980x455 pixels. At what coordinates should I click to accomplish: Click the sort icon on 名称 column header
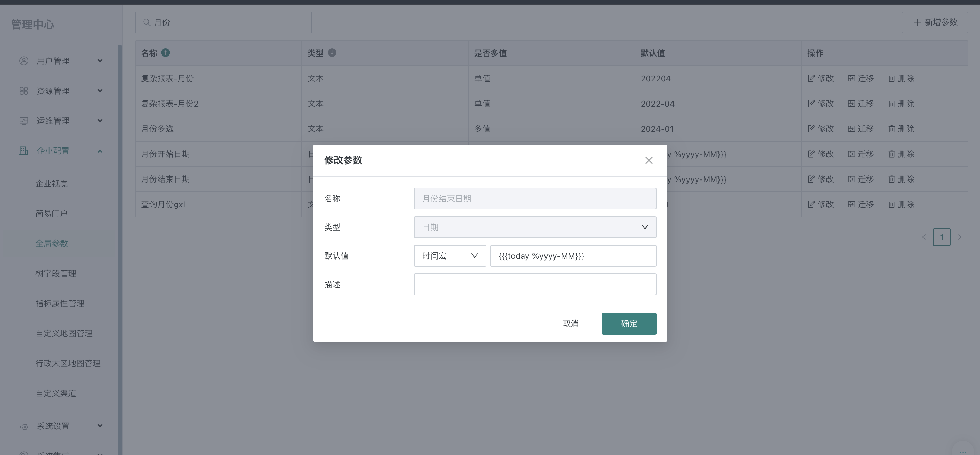tap(166, 53)
